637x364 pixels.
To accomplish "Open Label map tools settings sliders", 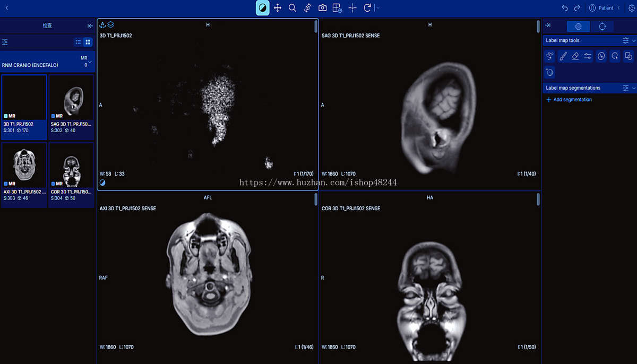I will tap(626, 40).
